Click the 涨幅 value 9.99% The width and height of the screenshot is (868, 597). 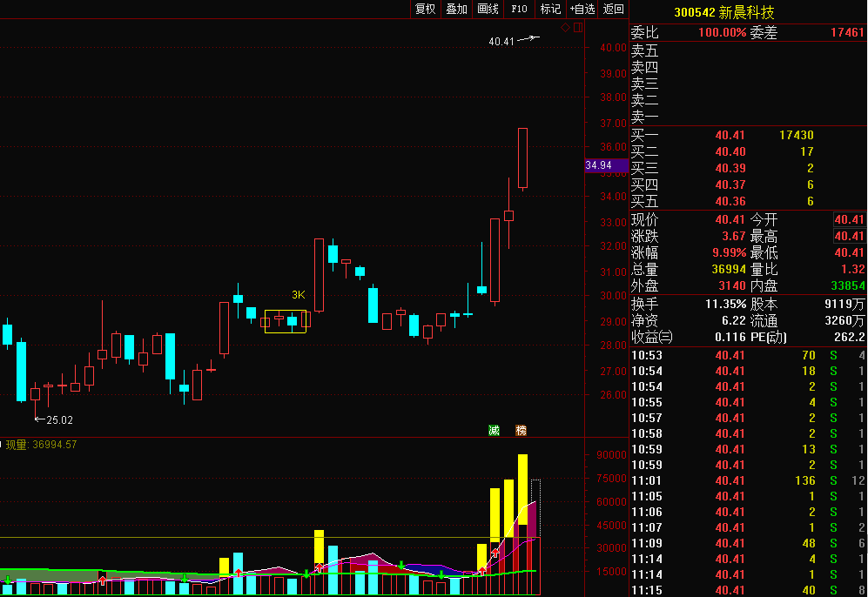coord(729,253)
